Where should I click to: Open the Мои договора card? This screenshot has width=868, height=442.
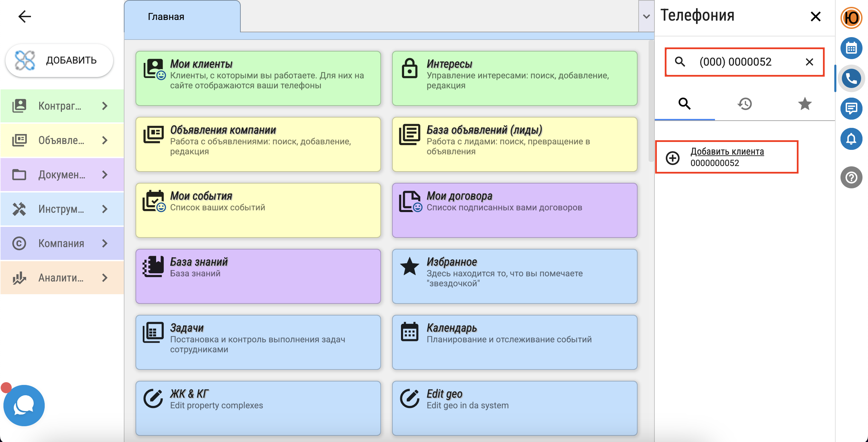click(x=514, y=210)
